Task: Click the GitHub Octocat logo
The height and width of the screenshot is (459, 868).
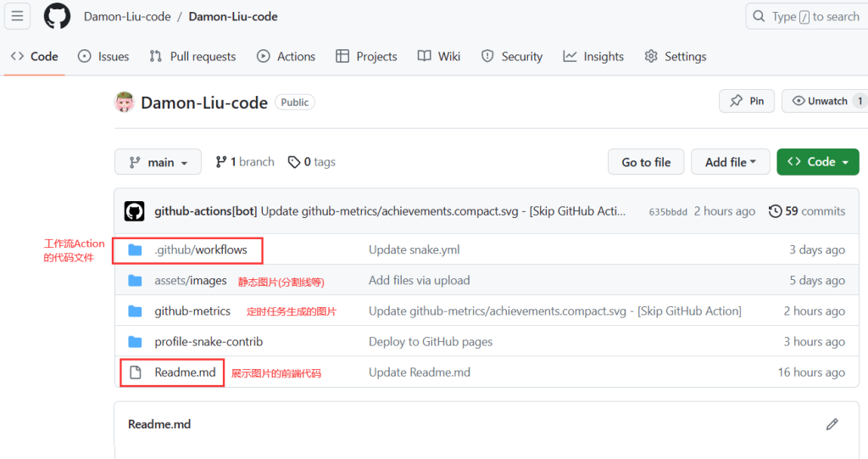Action: tap(57, 16)
